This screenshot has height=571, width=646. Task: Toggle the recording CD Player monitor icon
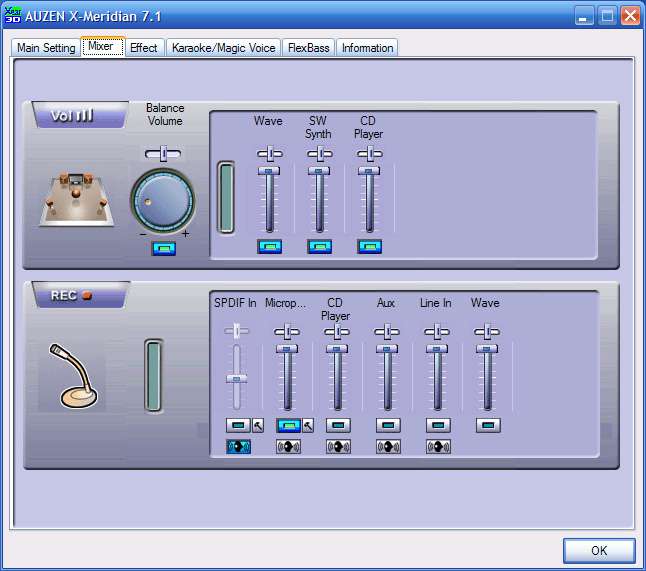pos(338,447)
